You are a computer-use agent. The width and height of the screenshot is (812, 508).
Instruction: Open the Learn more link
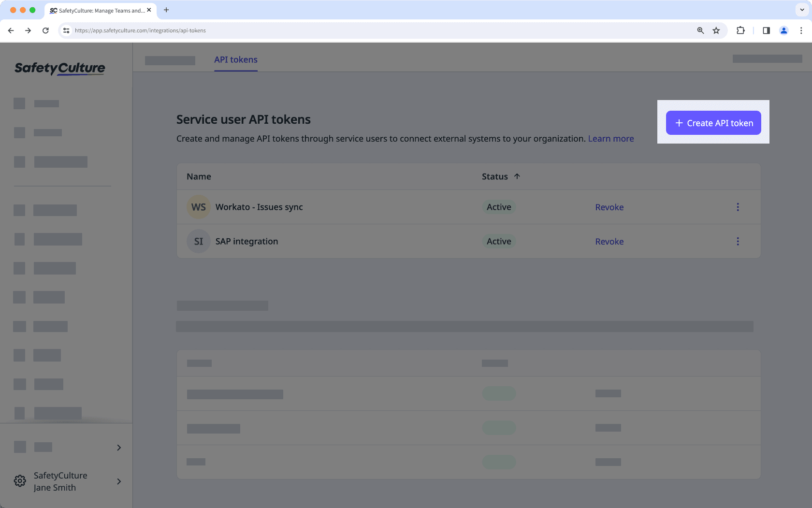(610, 139)
